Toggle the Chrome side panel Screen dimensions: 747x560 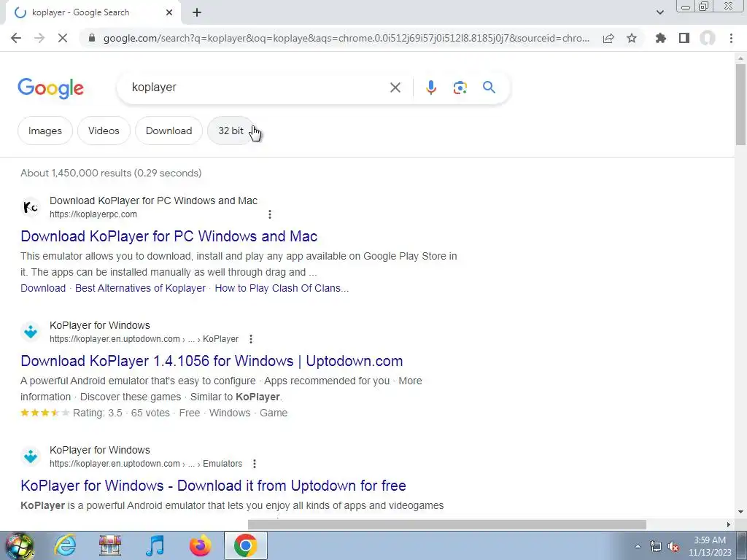tap(684, 38)
